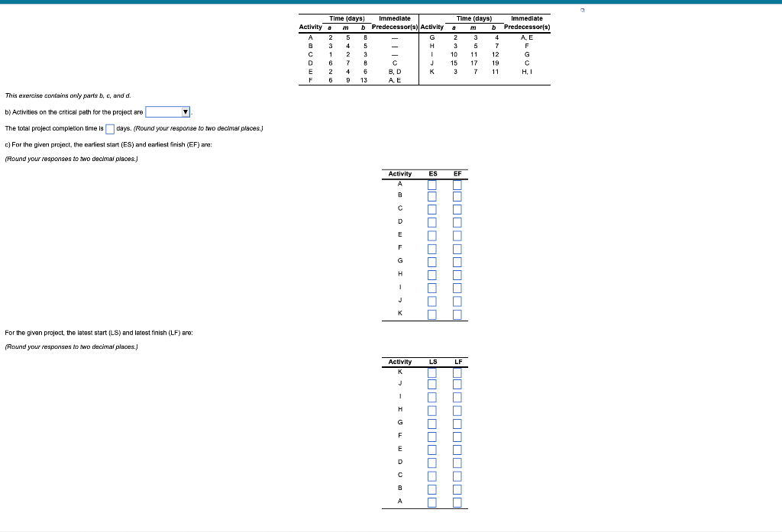Click the LS field for activity B
This screenshot has width=782, height=532.
[x=432, y=489]
